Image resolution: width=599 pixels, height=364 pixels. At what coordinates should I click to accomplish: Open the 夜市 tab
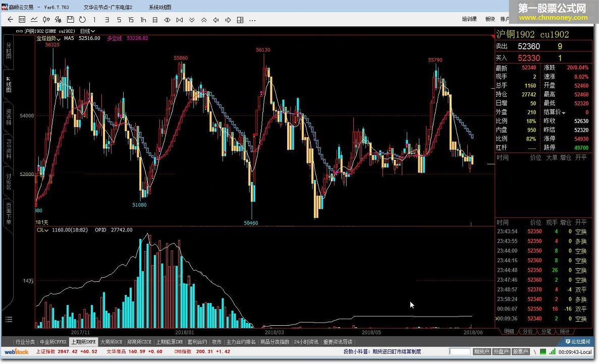pos(216,342)
